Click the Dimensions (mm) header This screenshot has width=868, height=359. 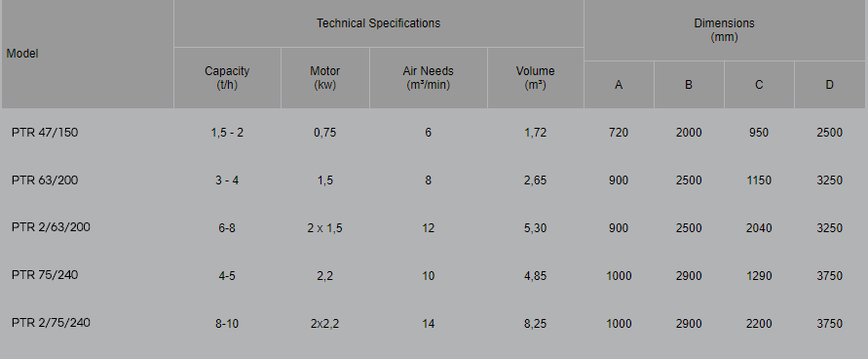point(724,30)
